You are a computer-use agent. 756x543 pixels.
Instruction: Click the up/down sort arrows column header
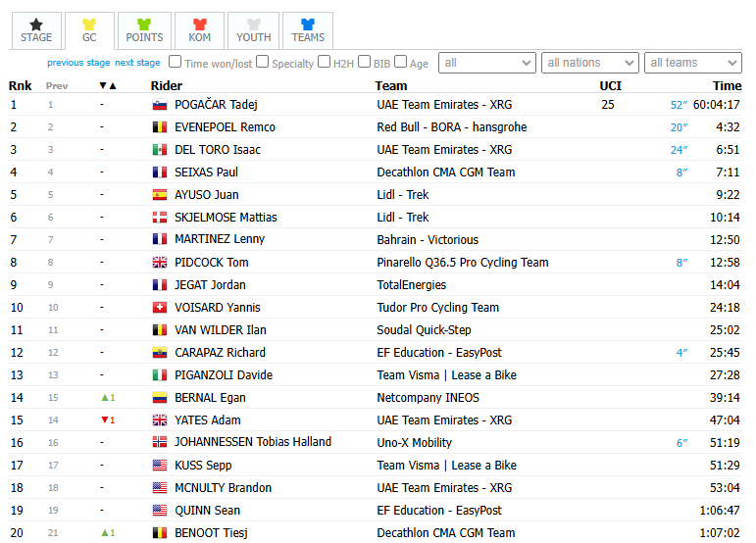108,85
